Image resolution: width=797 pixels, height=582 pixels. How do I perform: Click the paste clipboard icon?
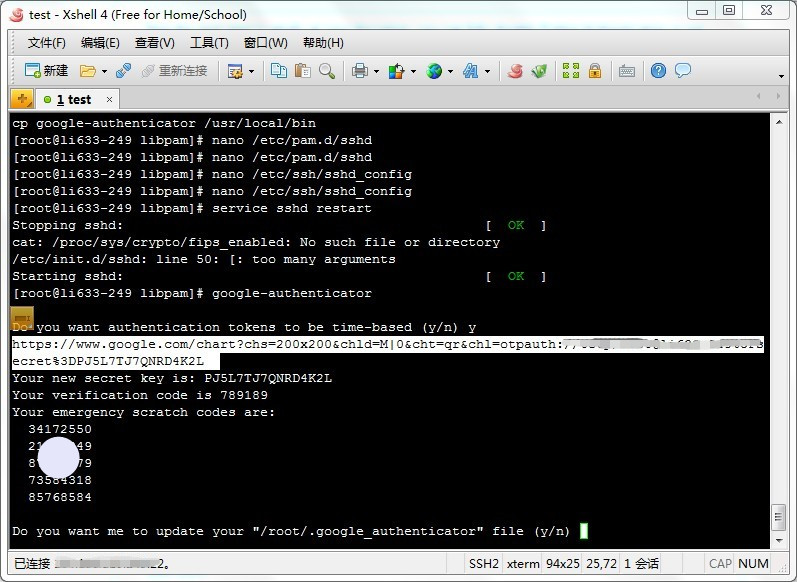[302, 71]
